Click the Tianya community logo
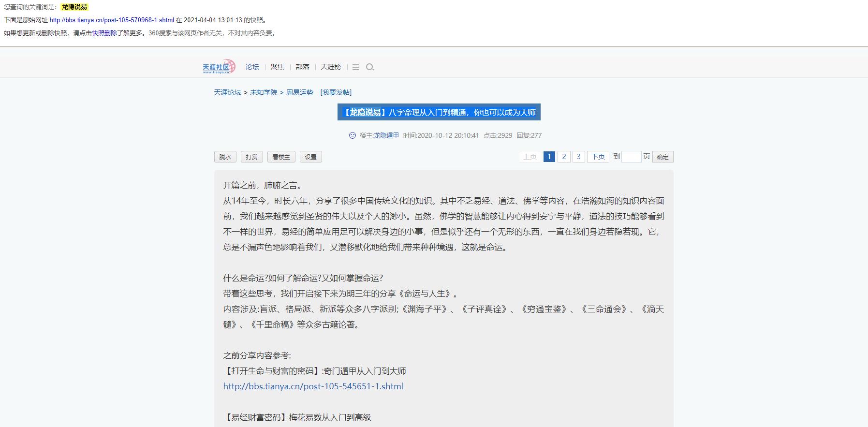The image size is (868, 427). coord(219,67)
